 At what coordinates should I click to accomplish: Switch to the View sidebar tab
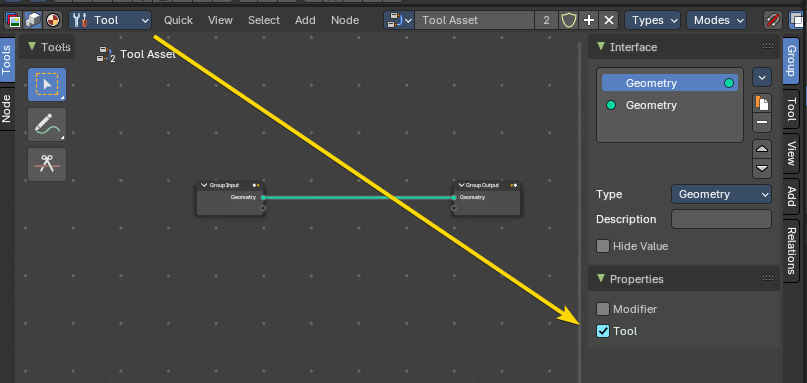[792, 153]
